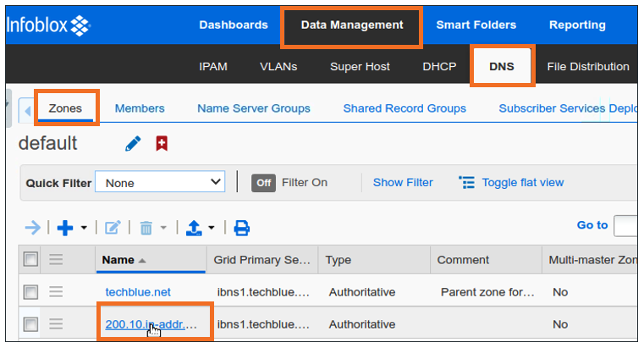Open the techblue.net zone link
This screenshot has height=348, width=644.
pos(138,292)
